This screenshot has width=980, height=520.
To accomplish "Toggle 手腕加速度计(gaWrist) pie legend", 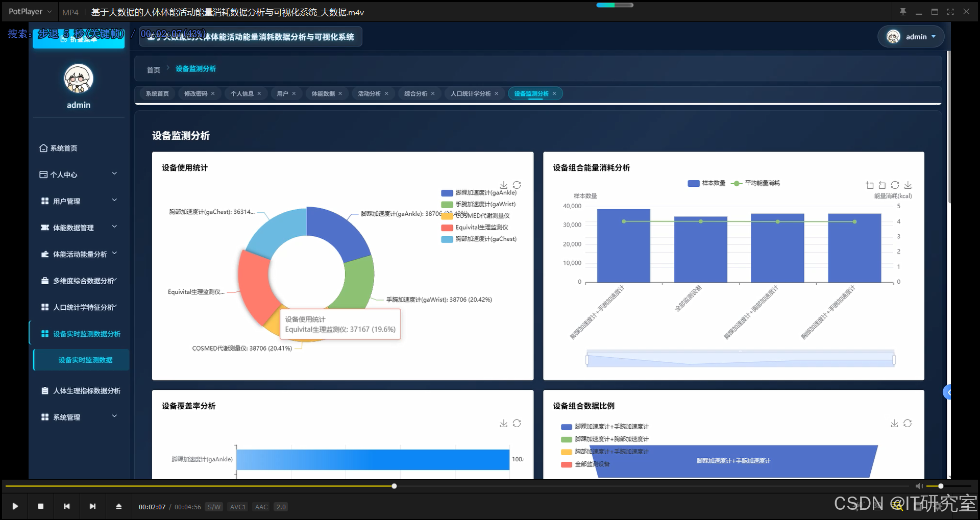I will coord(478,204).
